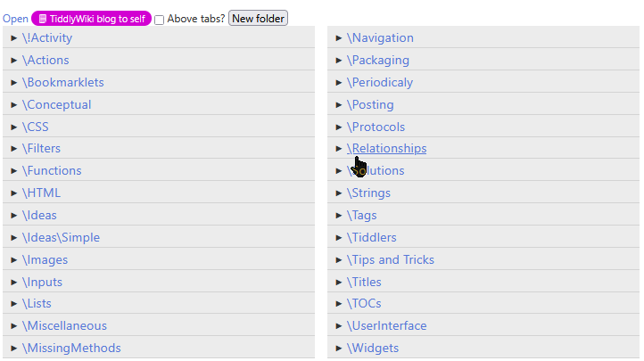Click the New folder button
644x361 pixels.
pos(258,19)
